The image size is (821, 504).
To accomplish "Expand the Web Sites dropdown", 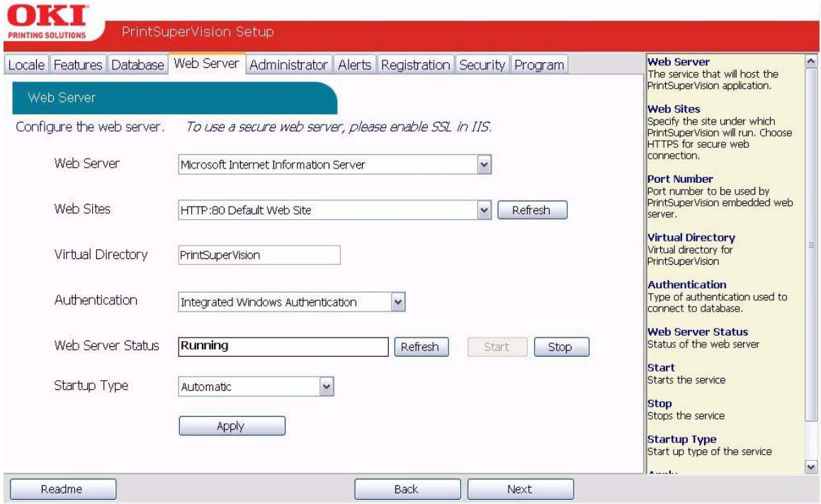I will 485,210.
